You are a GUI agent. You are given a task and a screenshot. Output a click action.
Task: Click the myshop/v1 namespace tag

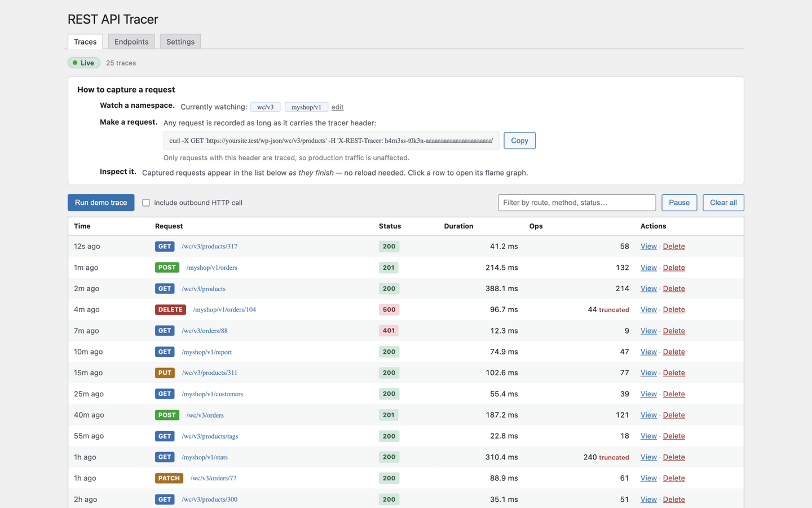(x=306, y=107)
